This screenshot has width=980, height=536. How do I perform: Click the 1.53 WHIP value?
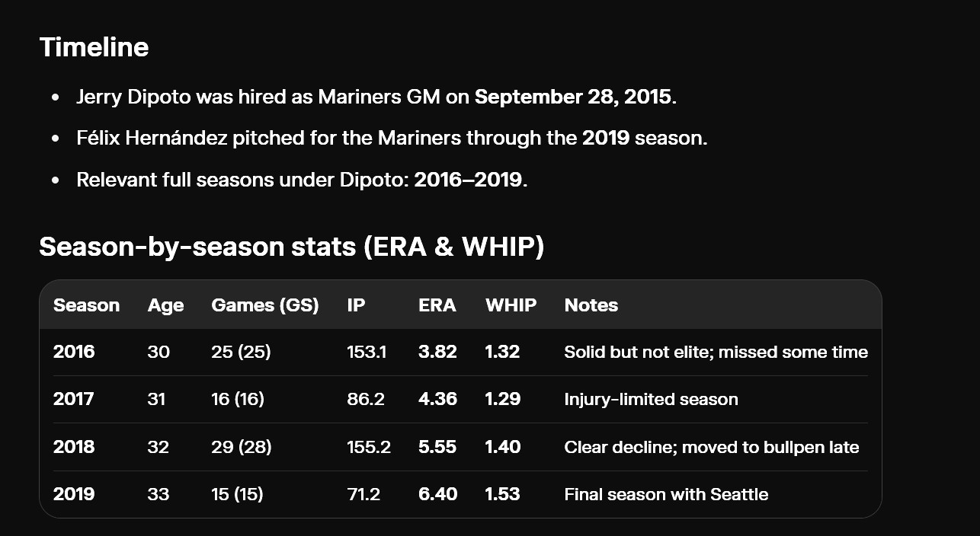pos(502,494)
